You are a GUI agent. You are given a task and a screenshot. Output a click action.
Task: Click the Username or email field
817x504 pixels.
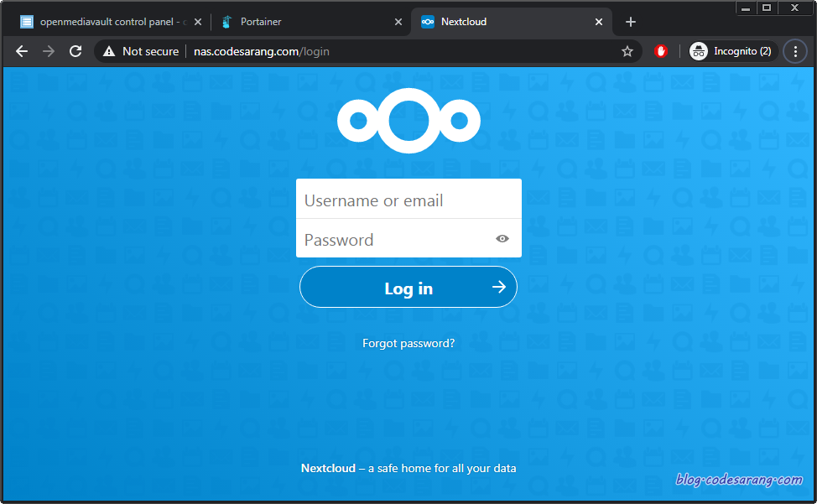(x=408, y=200)
